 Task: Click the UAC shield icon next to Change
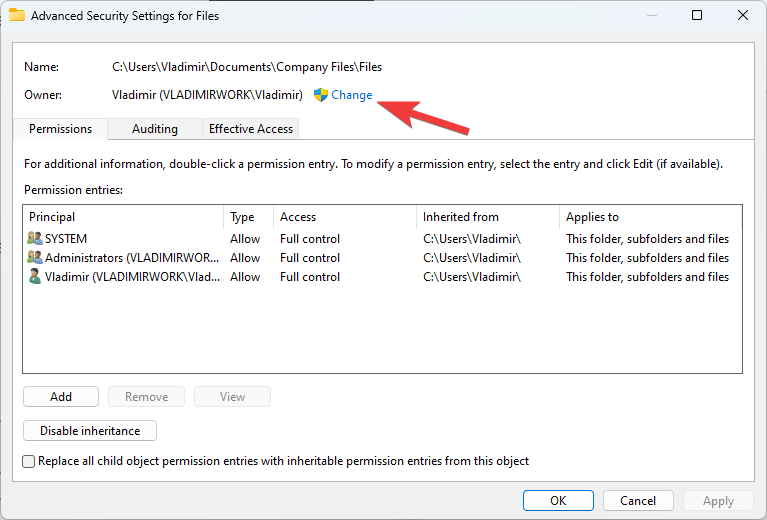point(320,95)
